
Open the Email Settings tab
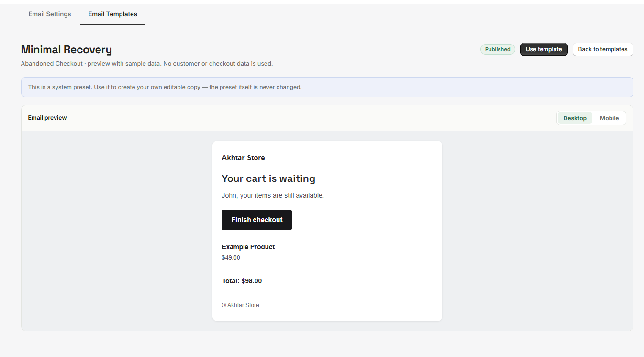(x=50, y=14)
